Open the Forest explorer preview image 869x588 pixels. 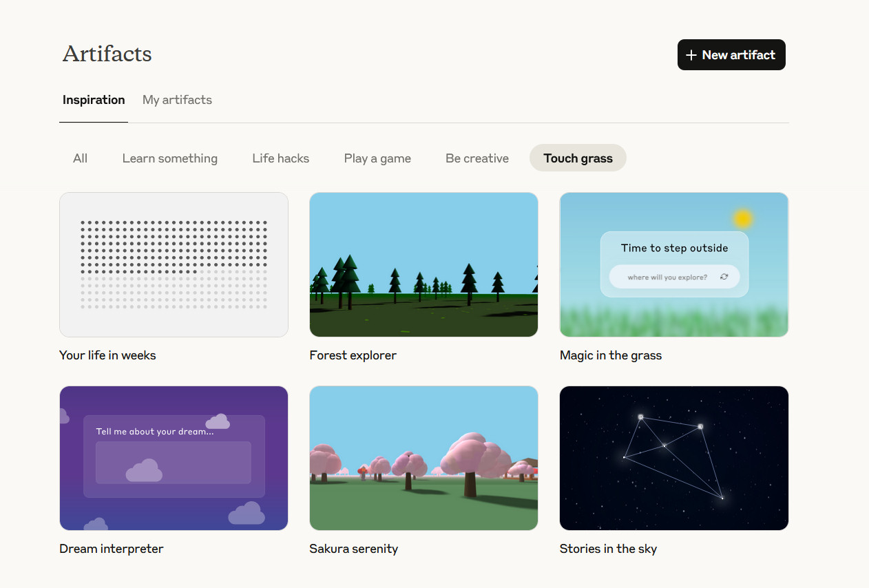tap(423, 264)
